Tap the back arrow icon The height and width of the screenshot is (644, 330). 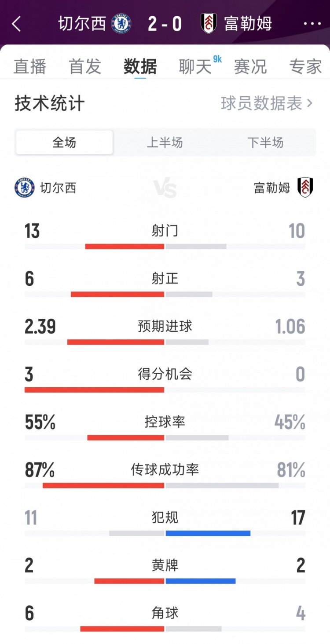coord(17,24)
